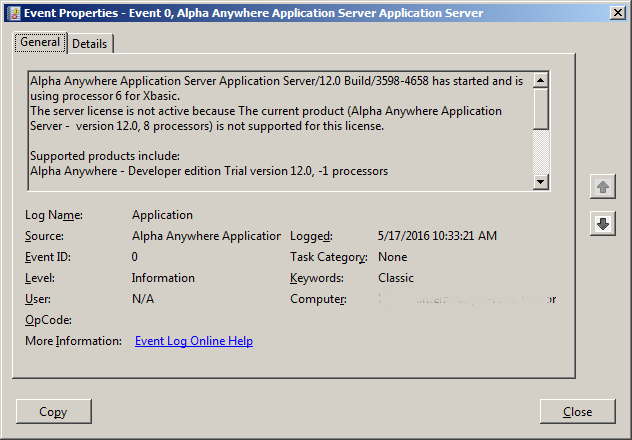Image resolution: width=632 pixels, height=440 pixels.
Task: Click the Copy button
Action: click(x=54, y=411)
